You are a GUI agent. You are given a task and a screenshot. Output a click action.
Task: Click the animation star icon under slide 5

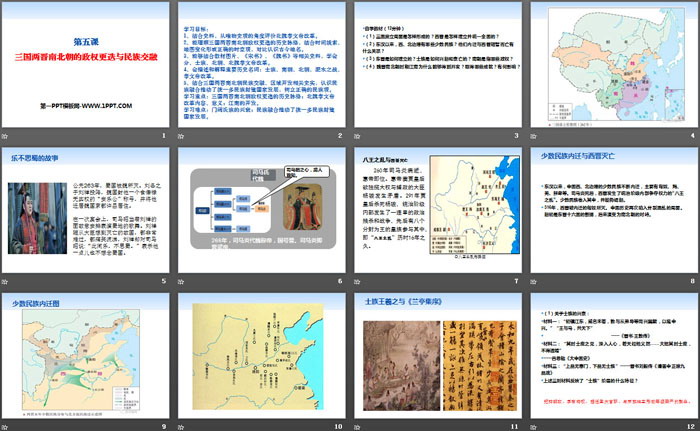coord(5,281)
